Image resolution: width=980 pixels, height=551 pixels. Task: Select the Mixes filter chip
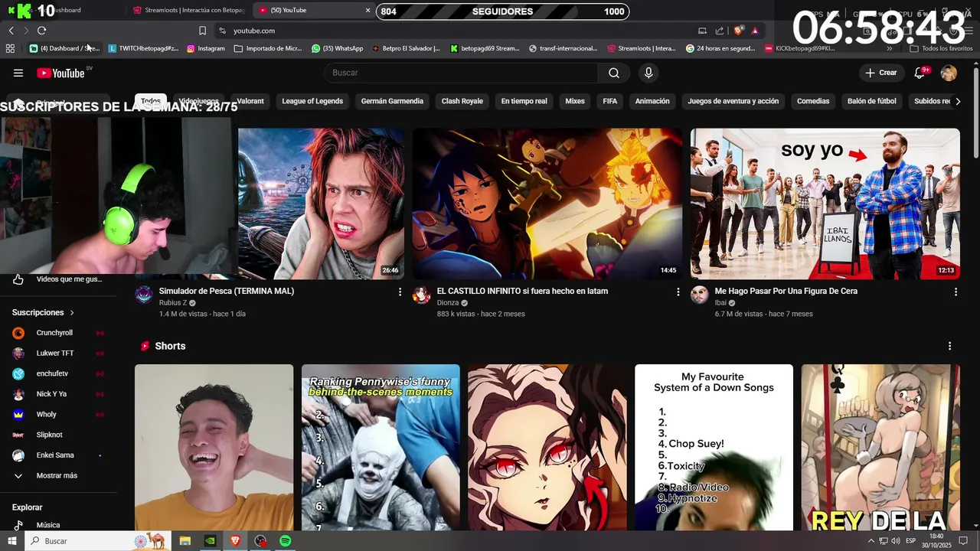pyautogui.click(x=575, y=101)
